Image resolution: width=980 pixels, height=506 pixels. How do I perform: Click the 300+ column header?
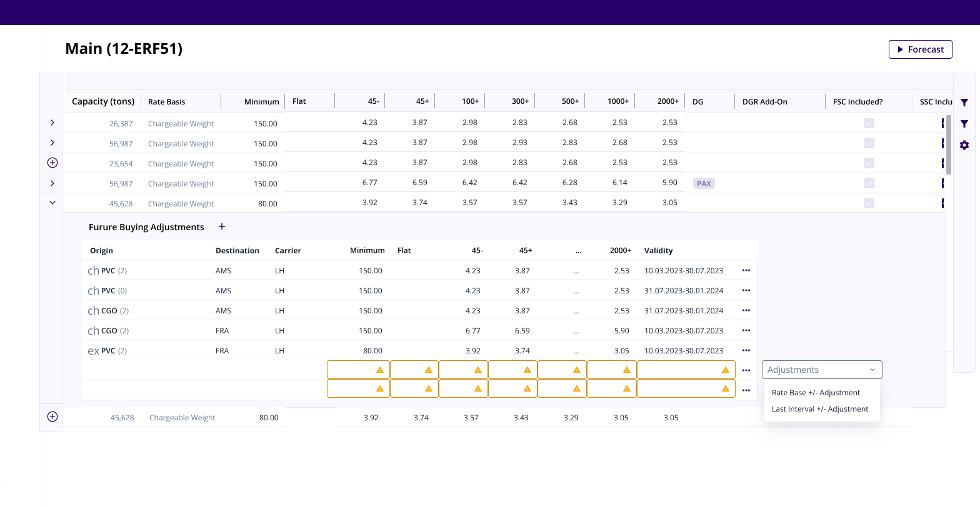coord(520,101)
